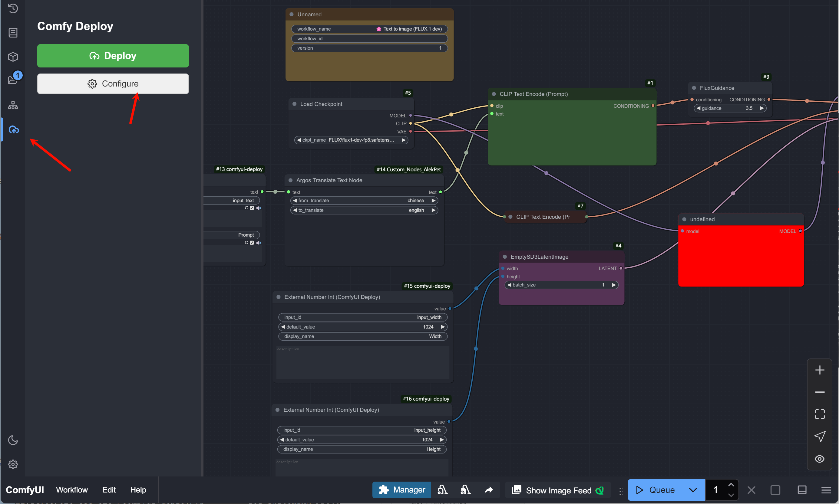Open the Workflow menu
Screen dimensions: 839x504
tap(72, 490)
